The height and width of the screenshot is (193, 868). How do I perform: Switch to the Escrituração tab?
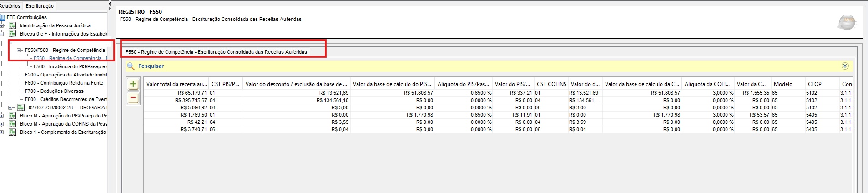click(40, 6)
